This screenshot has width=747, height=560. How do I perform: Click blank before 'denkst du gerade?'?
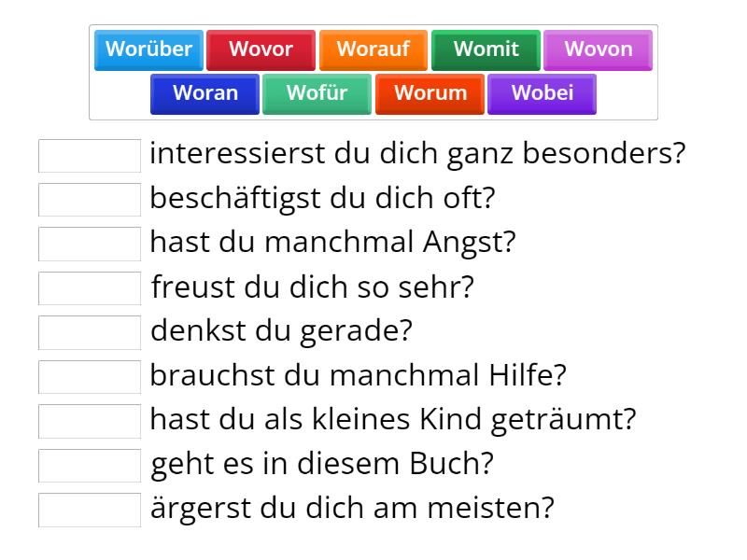pos(90,332)
